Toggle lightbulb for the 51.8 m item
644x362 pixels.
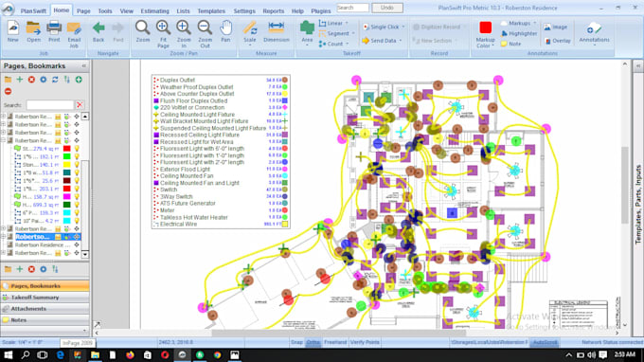[x=77, y=172]
